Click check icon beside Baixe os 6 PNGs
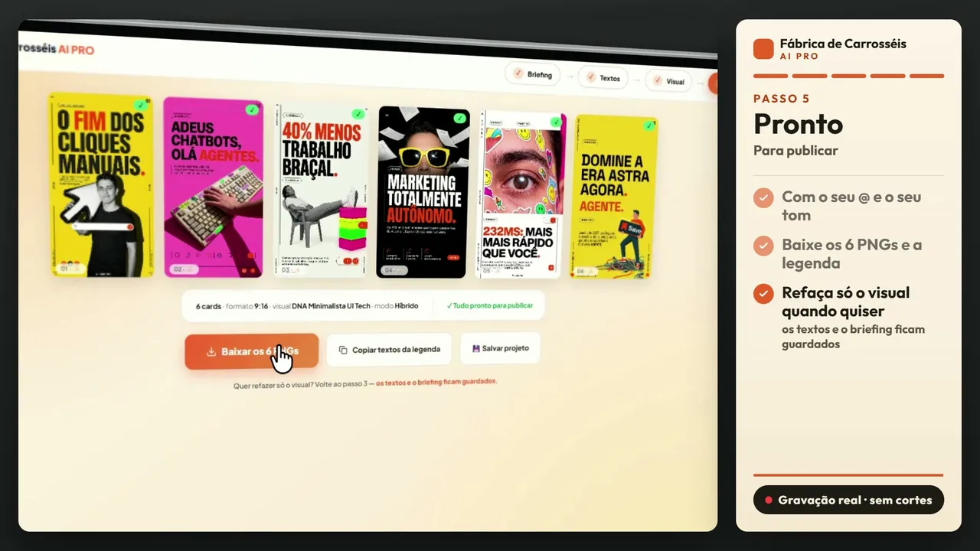The width and height of the screenshot is (980, 551). pyautogui.click(x=763, y=246)
